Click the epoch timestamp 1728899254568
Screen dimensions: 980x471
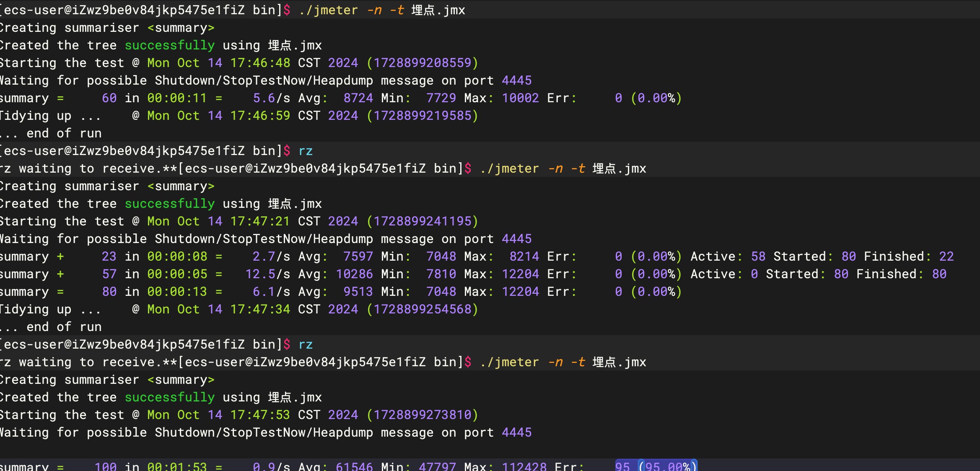point(422,309)
